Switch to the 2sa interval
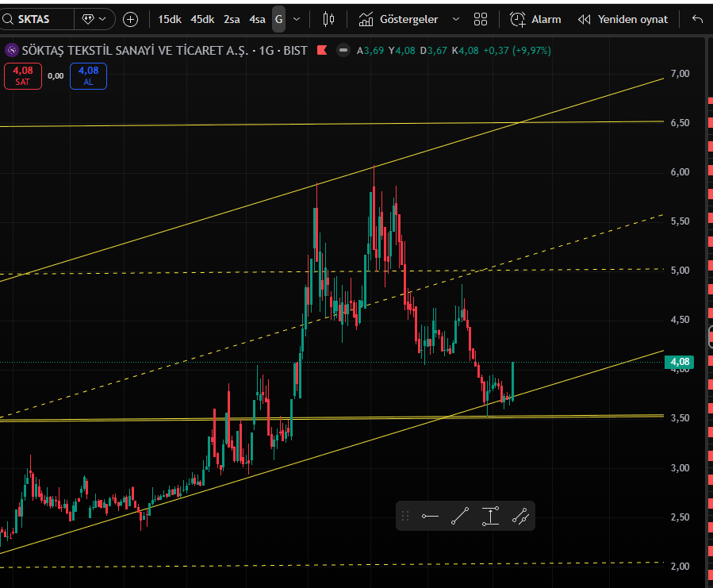This screenshot has height=588, width=713. pos(232,19)
